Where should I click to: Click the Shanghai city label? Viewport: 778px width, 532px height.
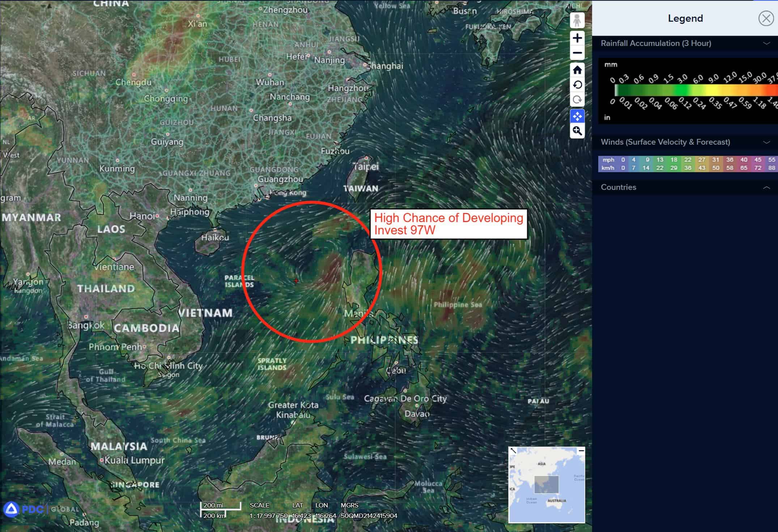(385, 66)
